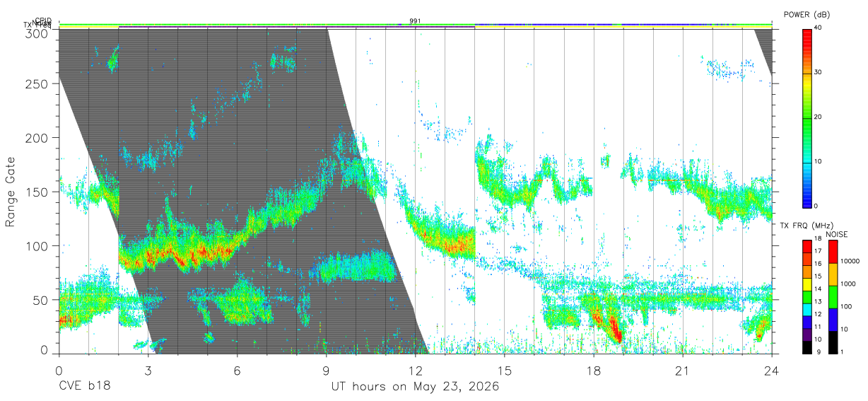This screenshot has height=401, width=868.
Task: Click the 6 hour tick on the time axis
Action: click(x=237, y=371)
